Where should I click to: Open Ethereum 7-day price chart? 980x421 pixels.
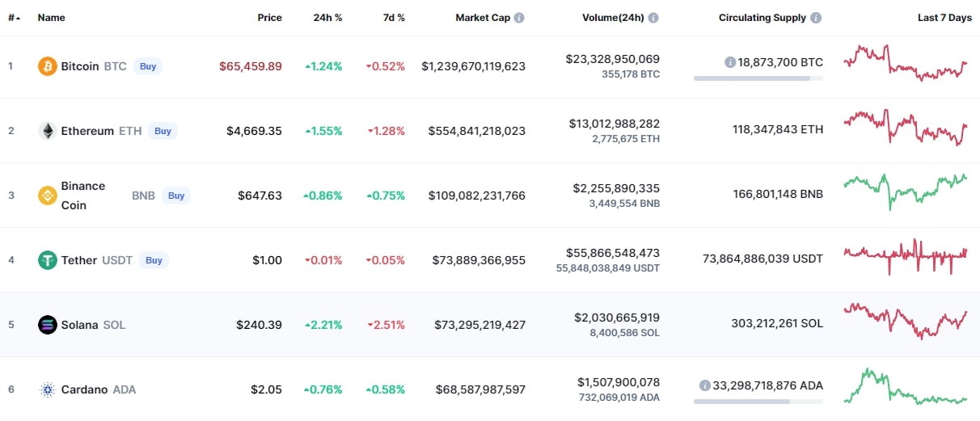(x=906, y=128)
